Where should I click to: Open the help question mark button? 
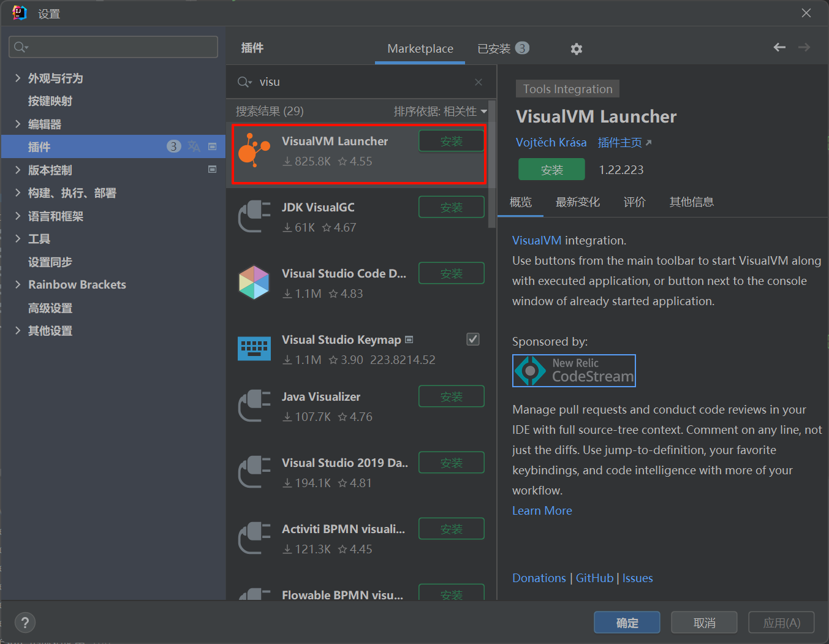coord(25,623)
